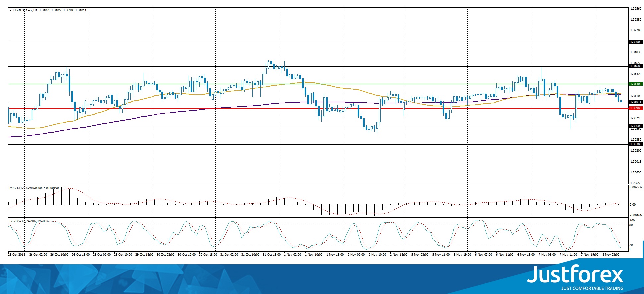Click the 0.002532 MACD scale value

pyautogui.click(x=636, y=187)
